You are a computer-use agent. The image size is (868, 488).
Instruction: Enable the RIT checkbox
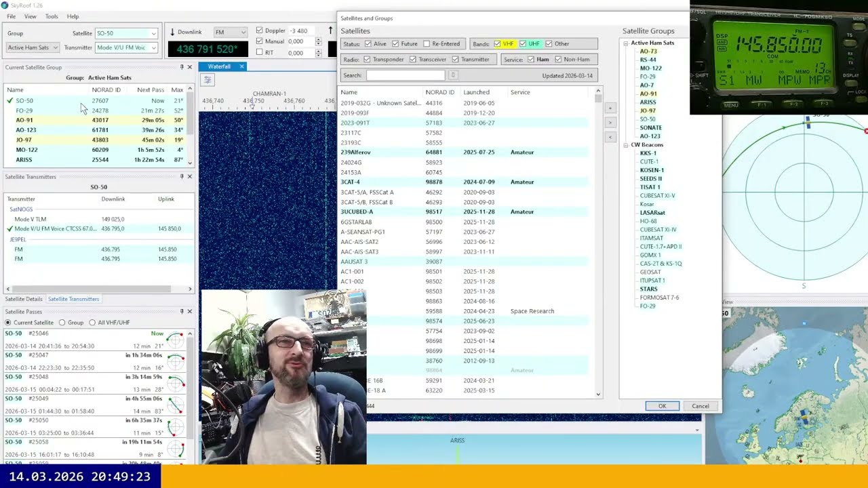(259, 52)
